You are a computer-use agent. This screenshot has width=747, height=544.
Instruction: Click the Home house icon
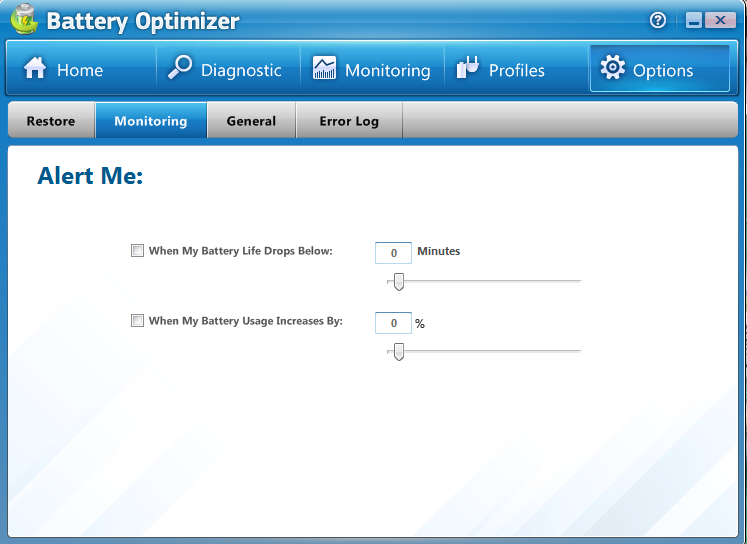(x=35, y=68)
